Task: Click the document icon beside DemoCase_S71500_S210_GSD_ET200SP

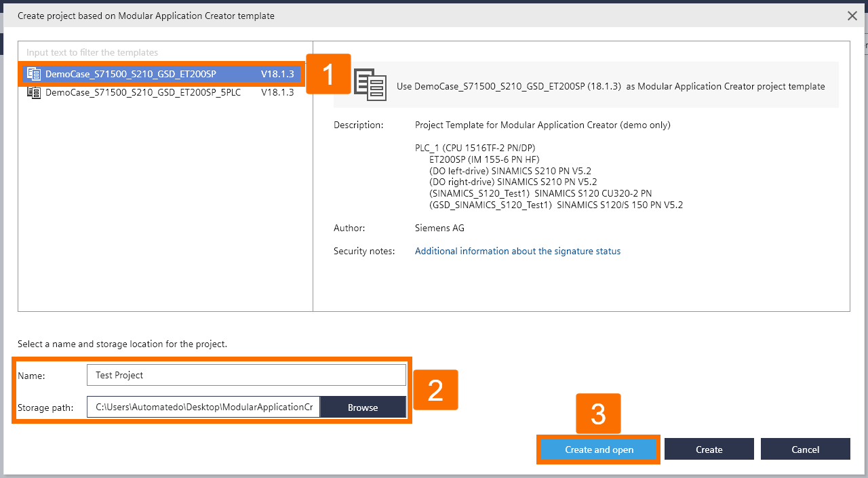Action: coord(33,74)
